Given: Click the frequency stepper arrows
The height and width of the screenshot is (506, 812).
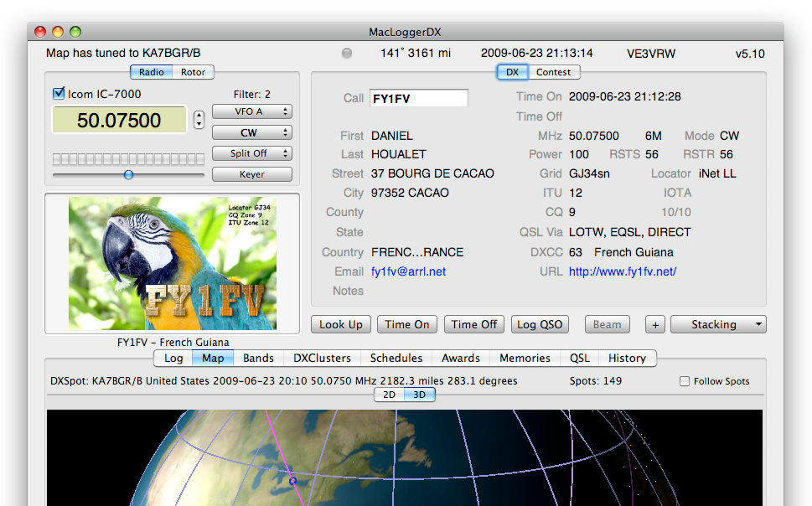Looking at the screenshot, I should coord(199,120).
